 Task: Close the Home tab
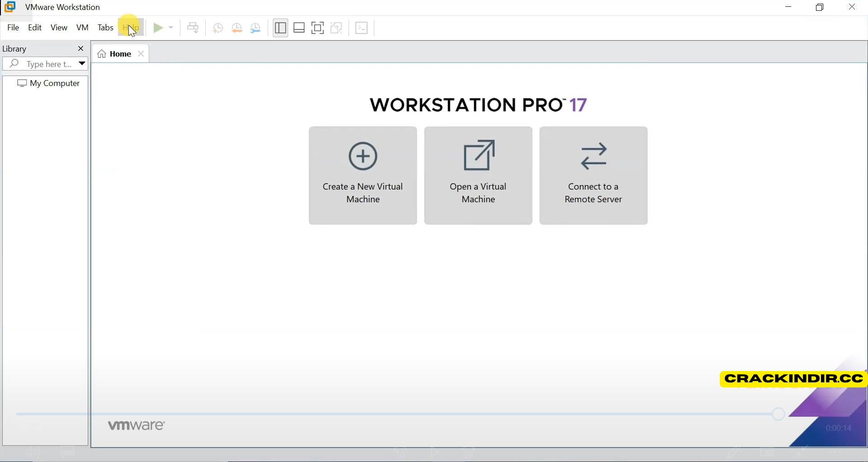click(x=141, y=54)
